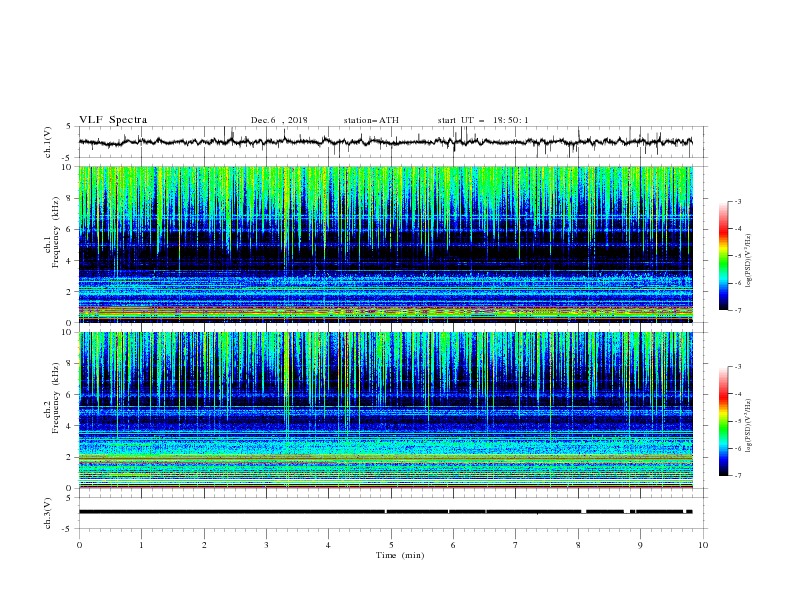Click time axis tick label "9"

640,545
